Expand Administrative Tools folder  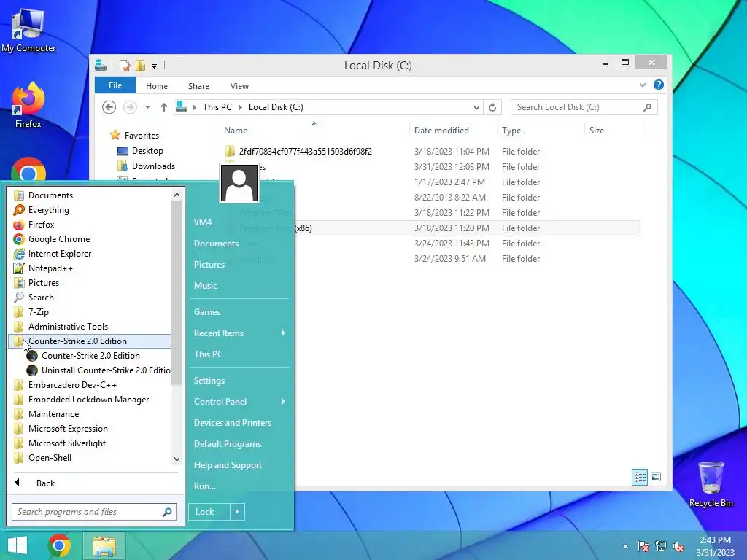pyautogui.click(x=89, y=327)
